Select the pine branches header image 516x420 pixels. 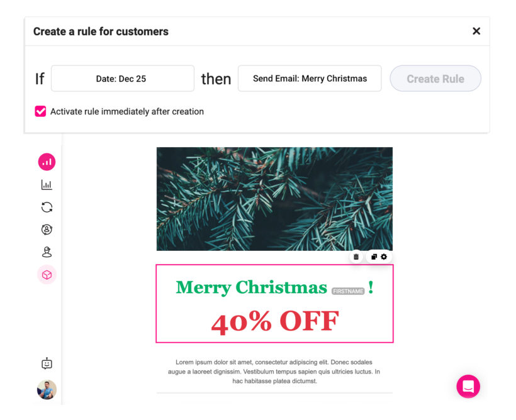click(x=274, y=199)
